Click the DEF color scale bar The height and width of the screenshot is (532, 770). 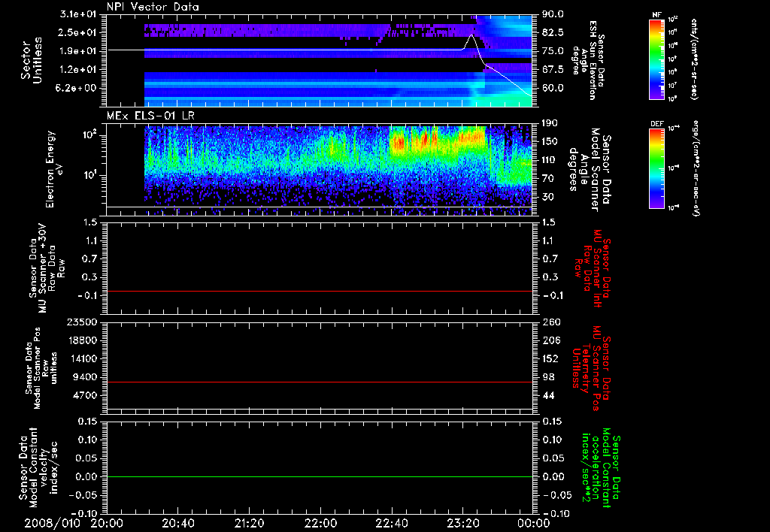pyautogui.click(x=656, y=167)
